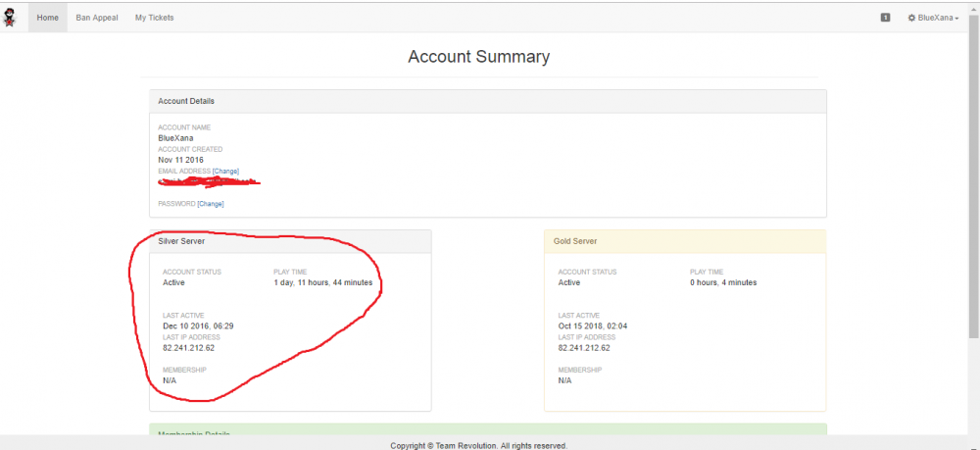Expand the BlueXana dropdown caret
Viewport: 980px width, 450px height.
coord(956,19)
